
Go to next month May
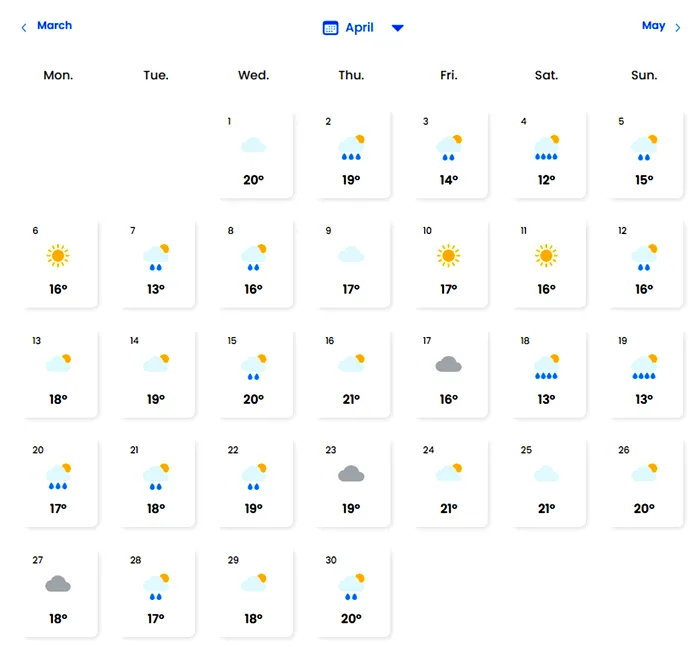pyautogui.click(x=653, y=26)
